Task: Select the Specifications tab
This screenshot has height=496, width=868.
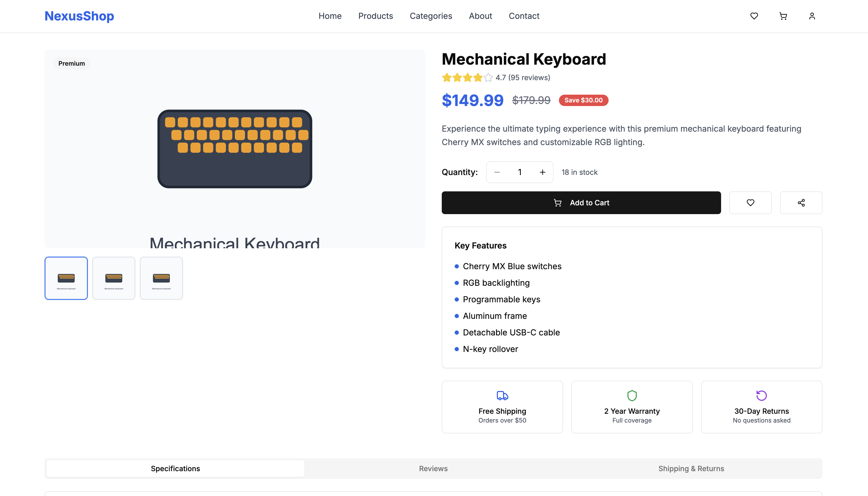Action: [175, 468]
